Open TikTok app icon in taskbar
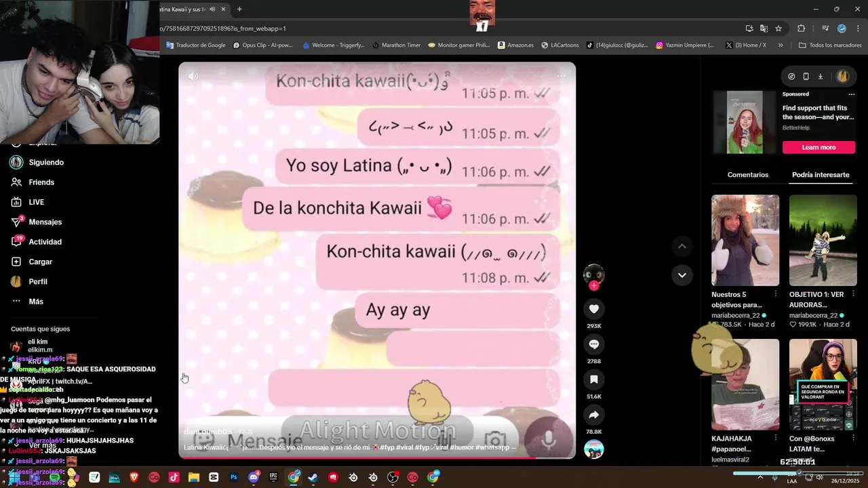This screenshot has height=488, width=868. click(x=174, y=477)
